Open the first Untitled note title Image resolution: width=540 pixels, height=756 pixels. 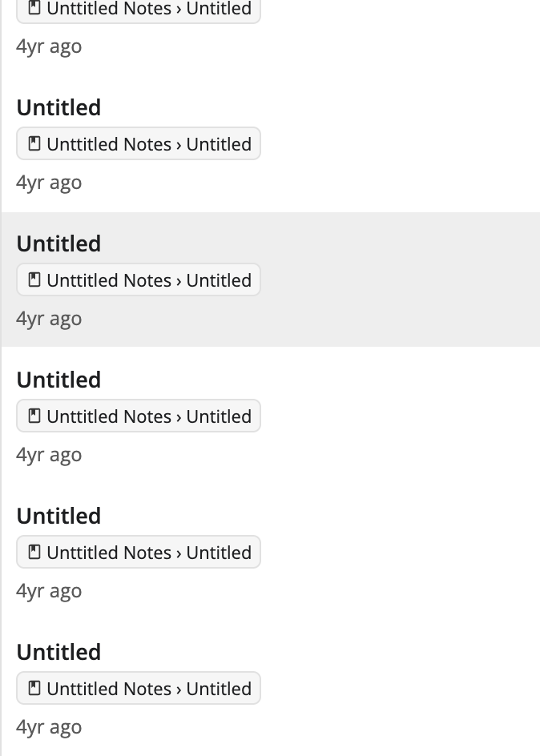58,107
